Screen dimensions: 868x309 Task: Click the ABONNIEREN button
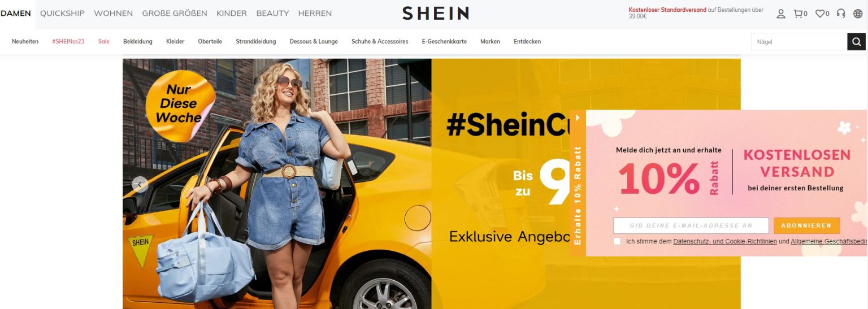point(806,225)
